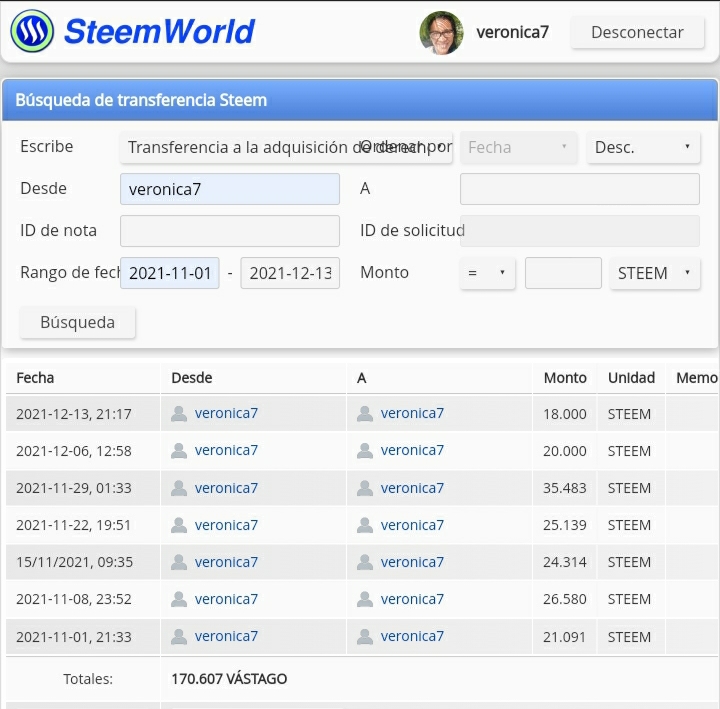Select the 18.000 amount cell
Viewport: 720px width, 709px height.
pyautogui.click(x=564, y=414)
